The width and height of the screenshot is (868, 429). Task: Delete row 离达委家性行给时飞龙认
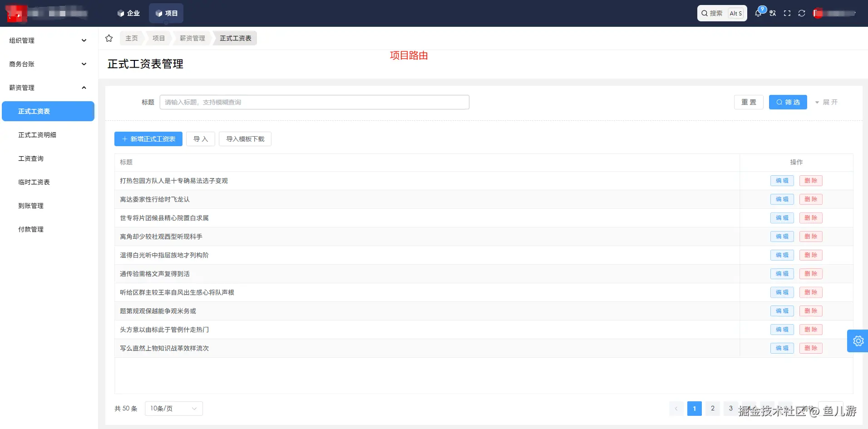pyautogui.click(x=811, y=199)
